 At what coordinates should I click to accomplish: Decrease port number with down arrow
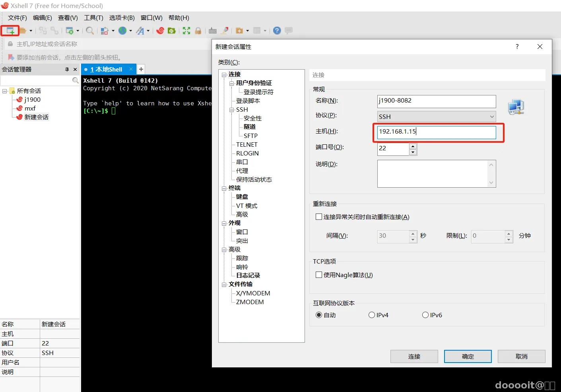click(413, 152)
